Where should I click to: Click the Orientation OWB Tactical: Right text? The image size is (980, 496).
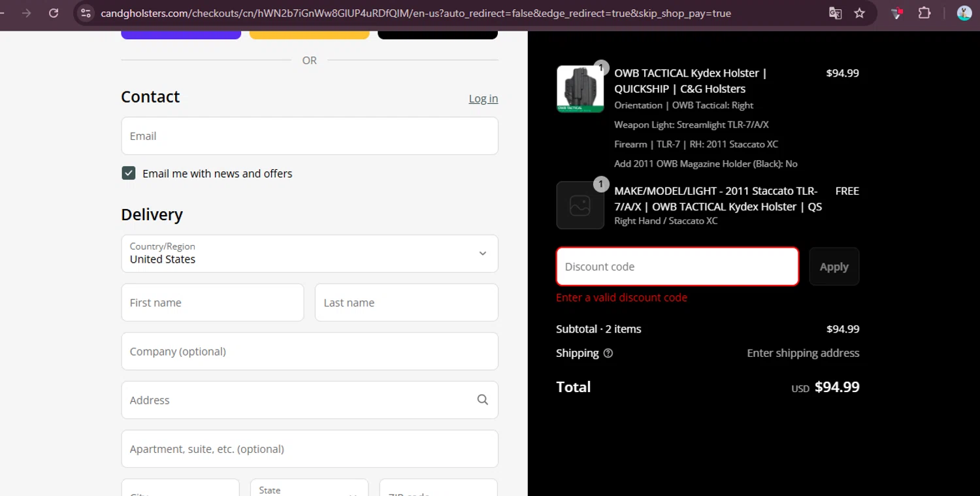(683, 105)
